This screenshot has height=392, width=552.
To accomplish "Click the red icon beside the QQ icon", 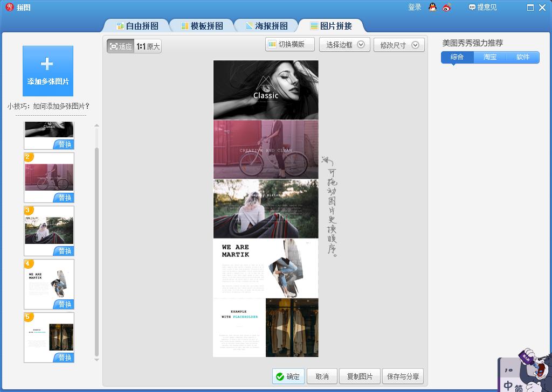I will [445, 8].
